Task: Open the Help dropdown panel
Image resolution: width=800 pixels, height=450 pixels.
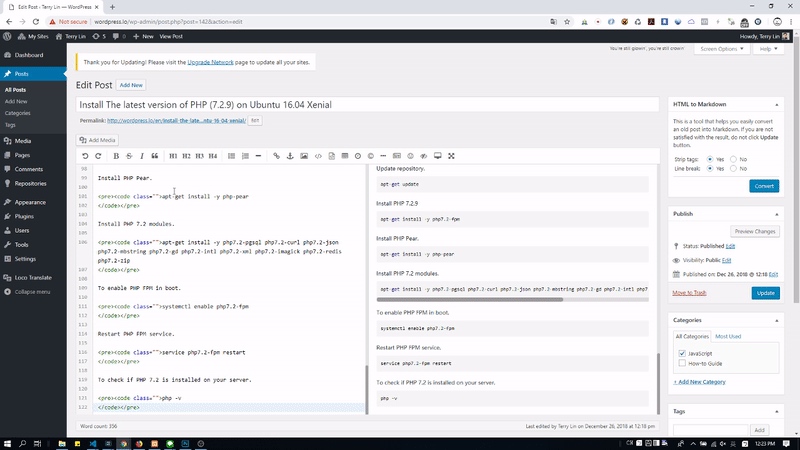Action: click(768, 48)
